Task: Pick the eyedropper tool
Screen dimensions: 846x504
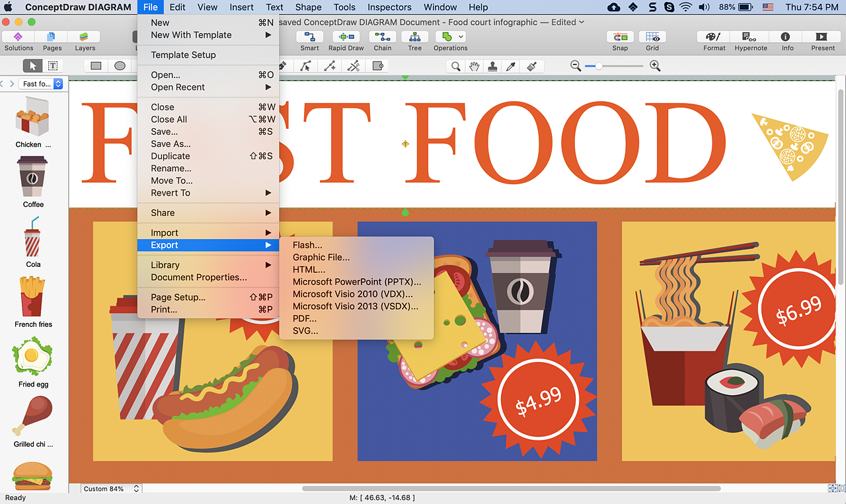Action: point(510,66)
